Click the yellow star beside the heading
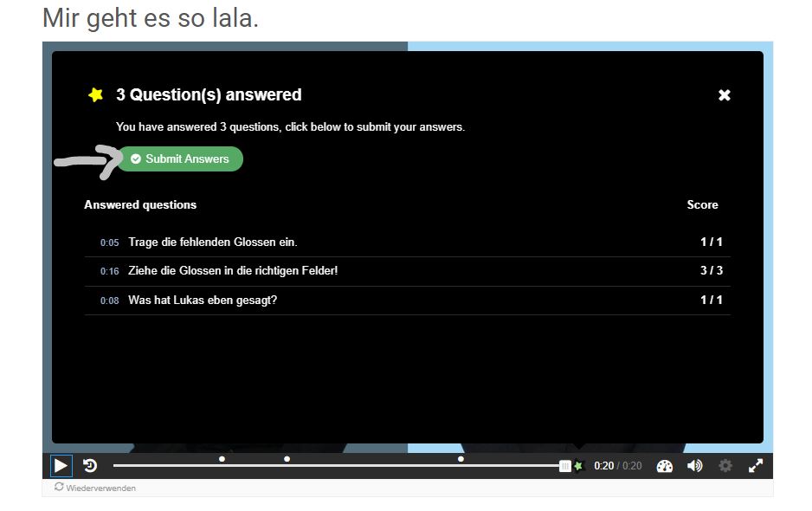Image resolution: width=812 pixels, height=511 pixels. tap(96, 95)
